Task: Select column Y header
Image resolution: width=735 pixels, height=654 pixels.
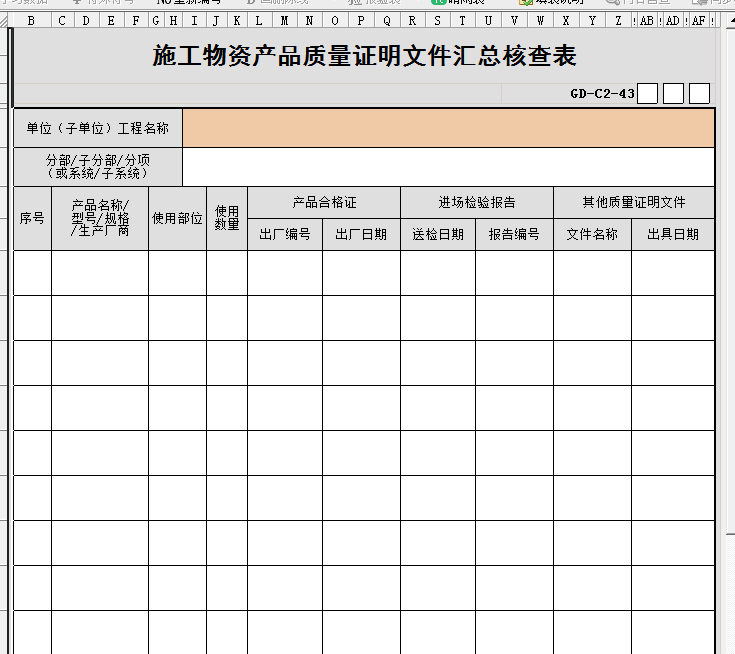Action: click(x=592, y=20)
